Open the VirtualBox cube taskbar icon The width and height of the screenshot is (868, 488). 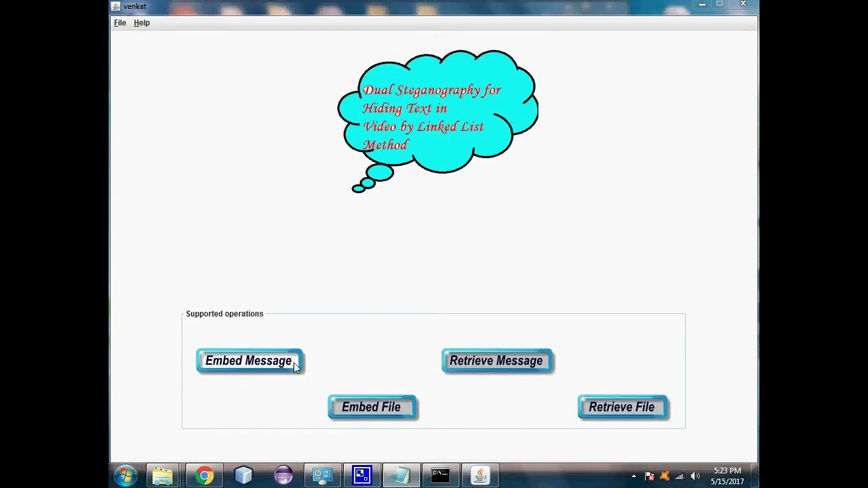(x=243, y=476)
